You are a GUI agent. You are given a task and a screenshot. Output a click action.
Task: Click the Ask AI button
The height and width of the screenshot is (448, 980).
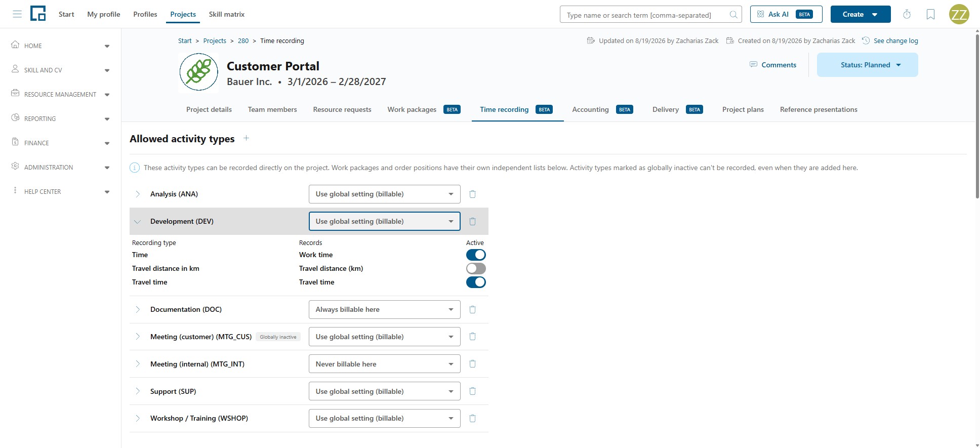(x=786, y=14)
